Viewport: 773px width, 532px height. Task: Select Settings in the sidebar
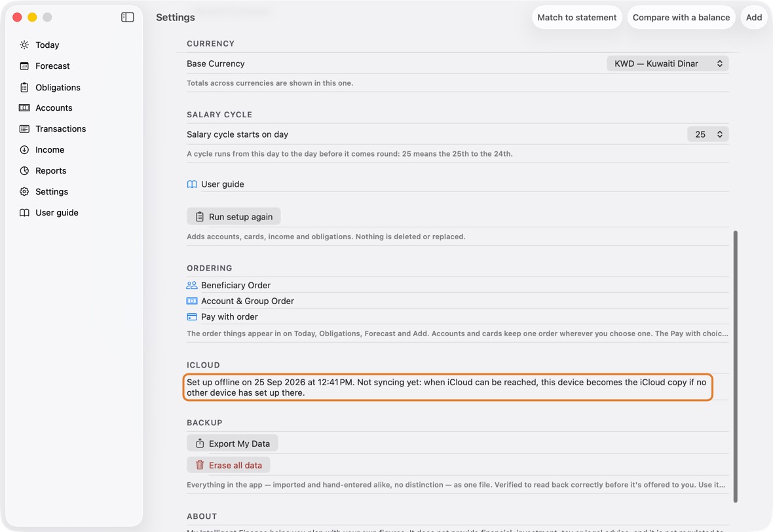[52, 192]
